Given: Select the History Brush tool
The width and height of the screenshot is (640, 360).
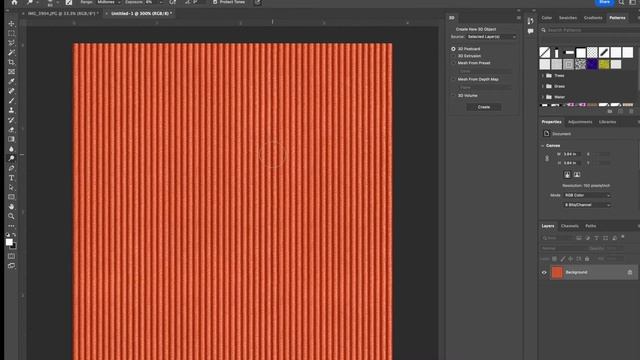Looking at the screenshot, I should point(11,120).
